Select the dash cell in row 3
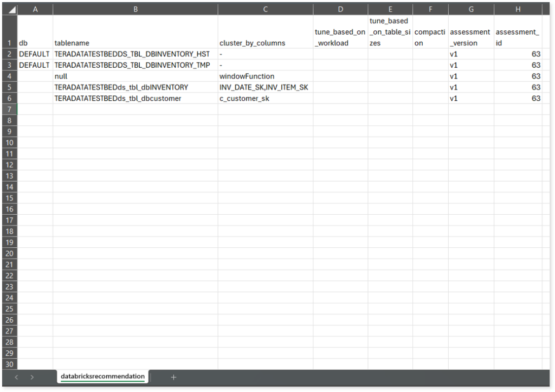Viewport: 555px width, 392px height. (x=266, y=65)
